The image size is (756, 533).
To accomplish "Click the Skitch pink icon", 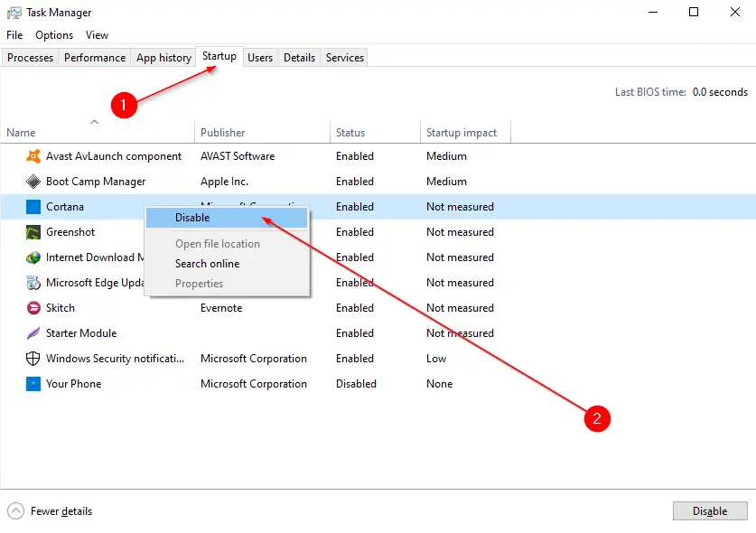I will pyautogui.click(x=33, y=308).
